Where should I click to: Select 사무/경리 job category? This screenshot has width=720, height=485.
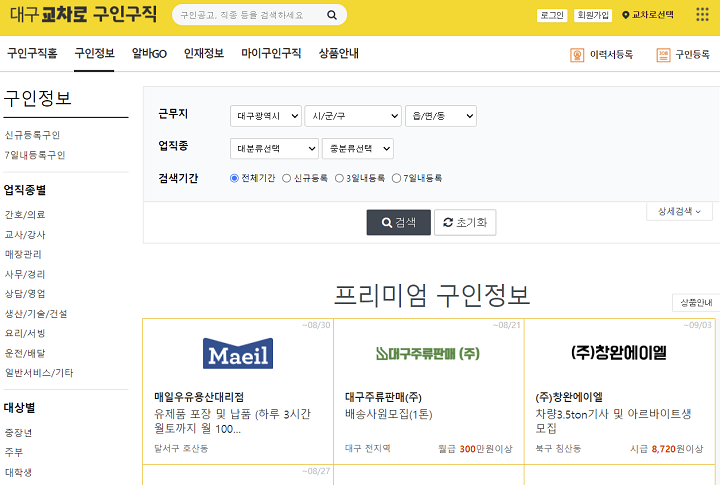point(25,275)
